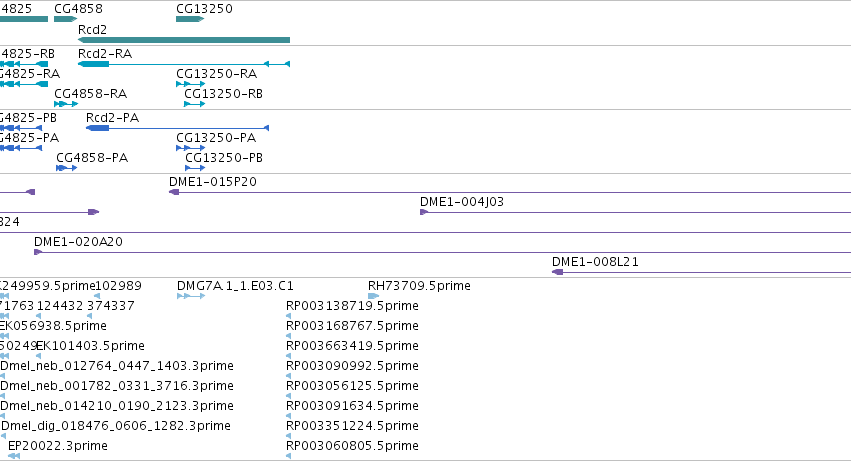Select the CG4858 gene arrow glyph
The height and width of the screenshot is (461, 851).
(66, 19)
